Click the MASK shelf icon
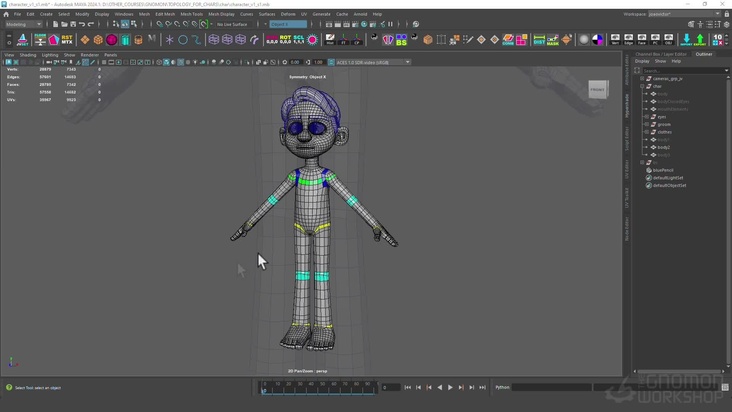 553,40
